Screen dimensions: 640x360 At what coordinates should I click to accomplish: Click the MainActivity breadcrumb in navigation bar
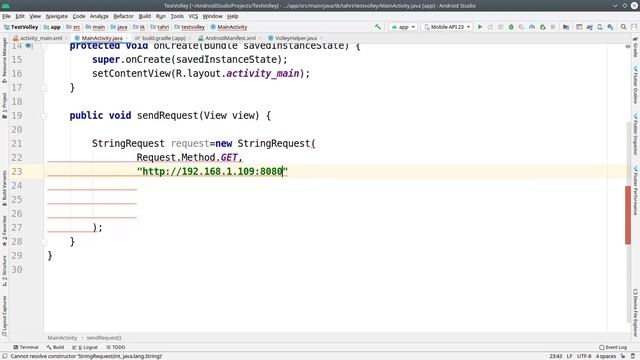click(229, 27)
